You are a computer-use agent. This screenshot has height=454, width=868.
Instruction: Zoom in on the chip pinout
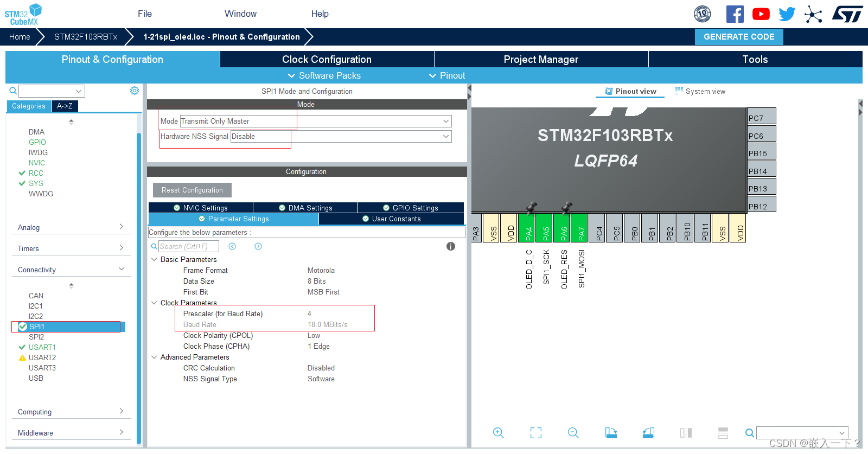point(499,432)
